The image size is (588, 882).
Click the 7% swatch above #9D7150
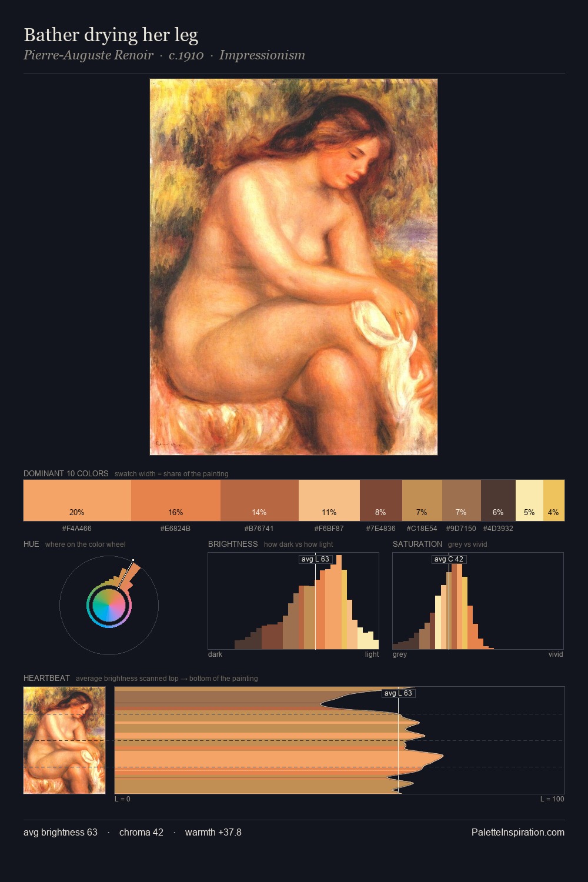point(462,500)
